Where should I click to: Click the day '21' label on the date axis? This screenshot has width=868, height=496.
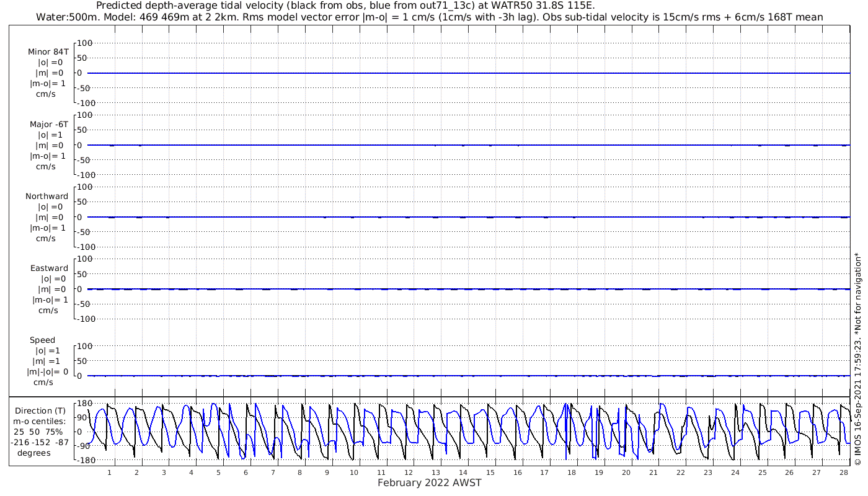pyautogui.click(x=653, y=473)
